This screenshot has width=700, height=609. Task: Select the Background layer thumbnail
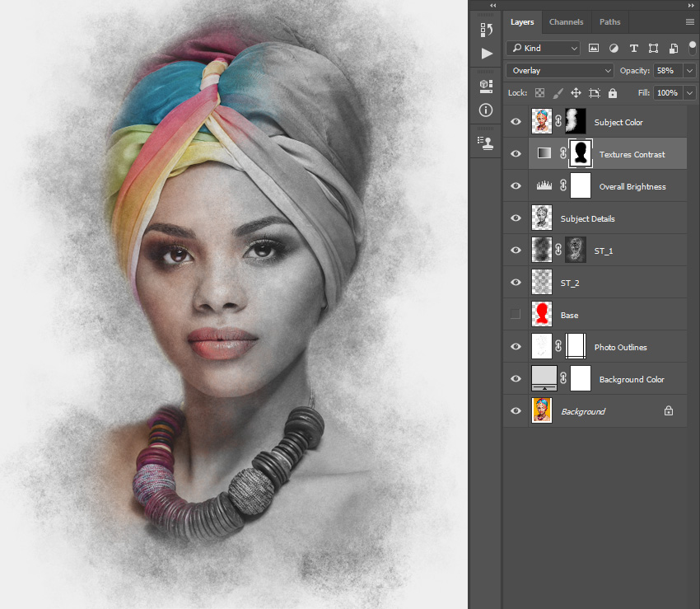click(x=542, y=410)
